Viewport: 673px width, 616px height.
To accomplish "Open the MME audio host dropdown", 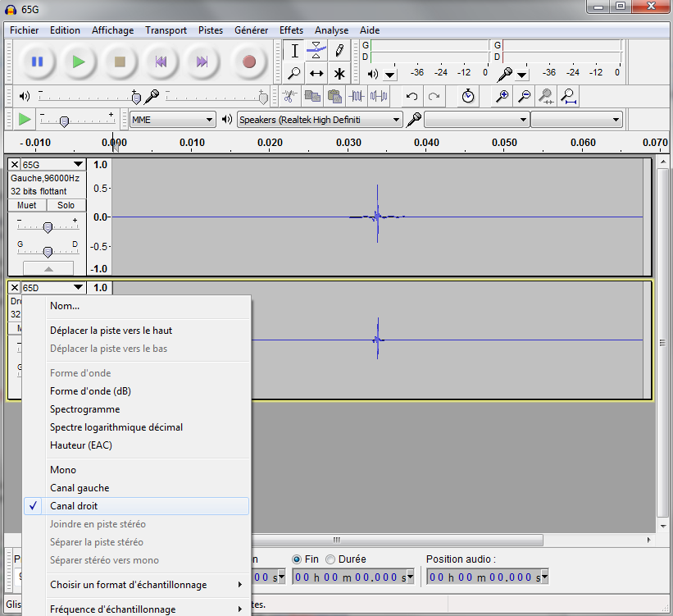I will click(x=172, y=120).
